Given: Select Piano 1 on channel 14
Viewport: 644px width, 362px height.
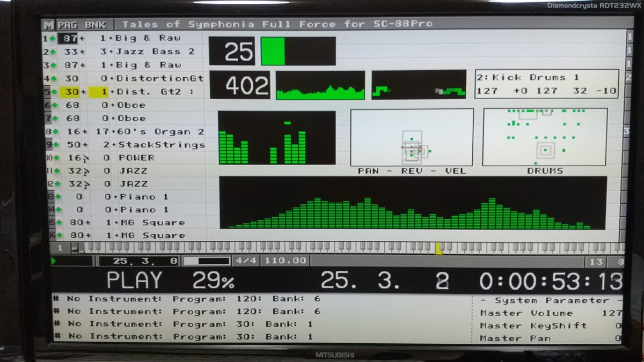Looking at the screenshot, I should pos(144,210).
